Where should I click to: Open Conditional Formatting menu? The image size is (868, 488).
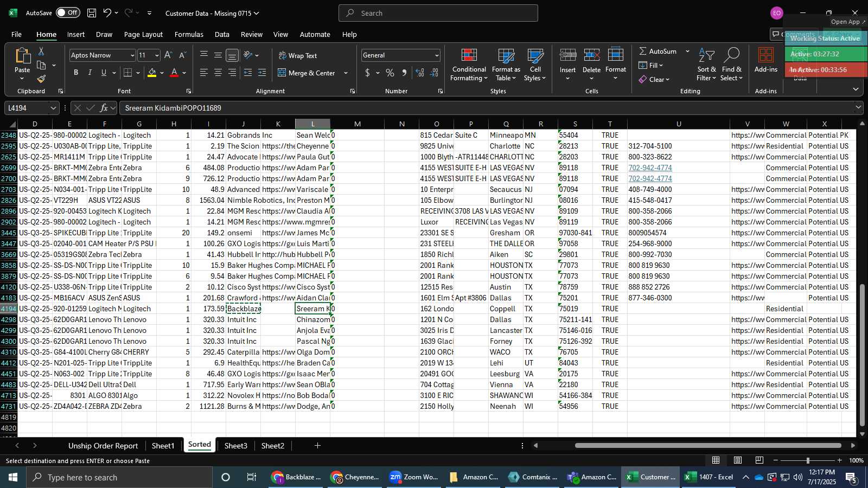point(469,65)
